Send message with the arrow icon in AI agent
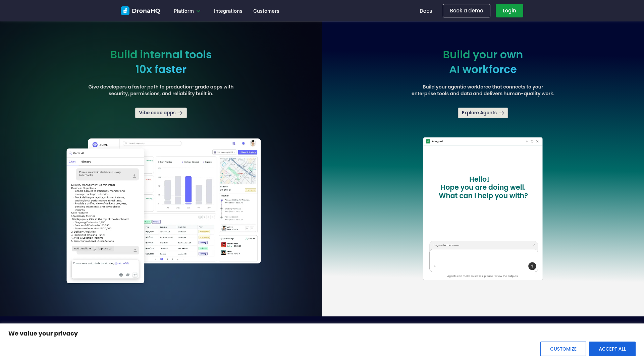 coord(532,266)
